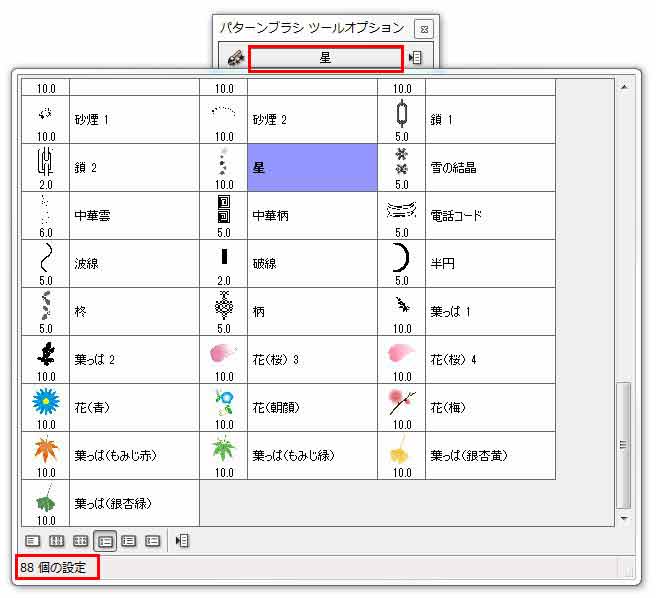Click the 葉っぱ(銀杏緑) preset name
Screen dimensions: 656x598
113,503
